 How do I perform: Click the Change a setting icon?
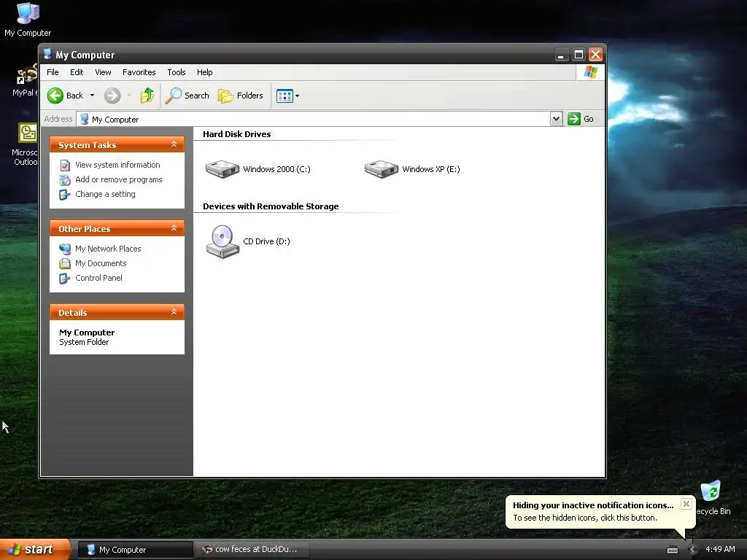65,195
